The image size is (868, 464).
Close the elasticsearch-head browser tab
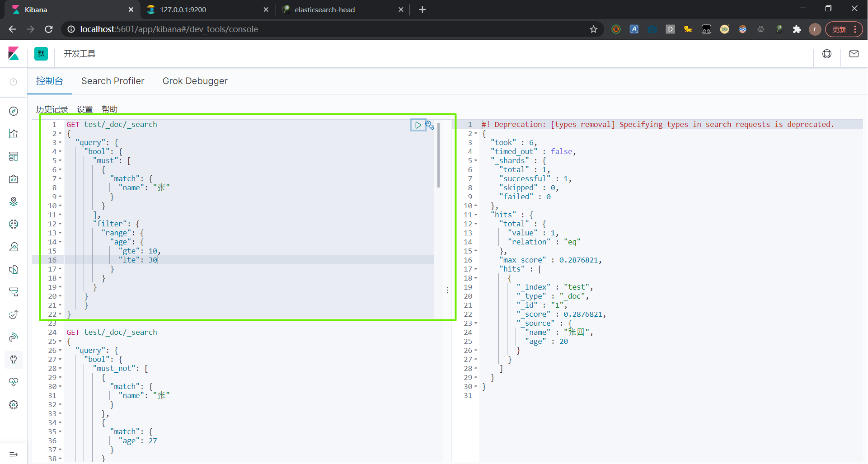coord(401,9)
